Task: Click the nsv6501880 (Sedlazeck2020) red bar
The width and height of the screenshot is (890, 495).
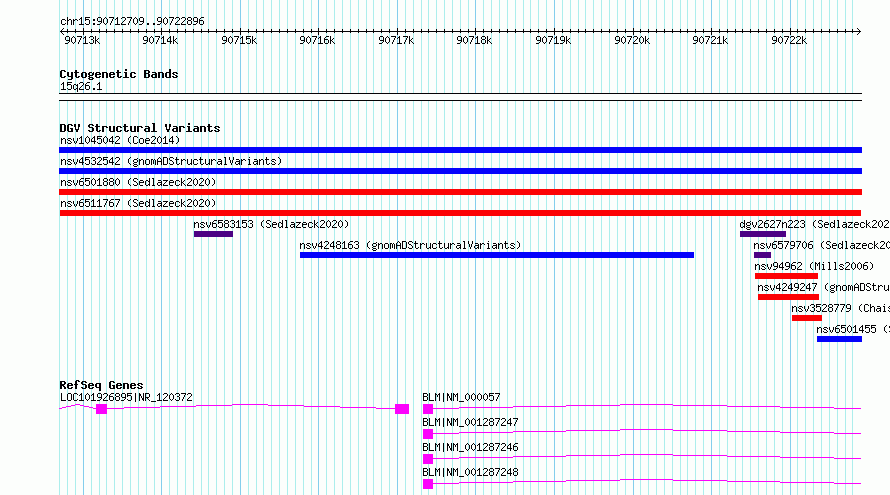Action: pyautogui.click(x=460, y=192)
